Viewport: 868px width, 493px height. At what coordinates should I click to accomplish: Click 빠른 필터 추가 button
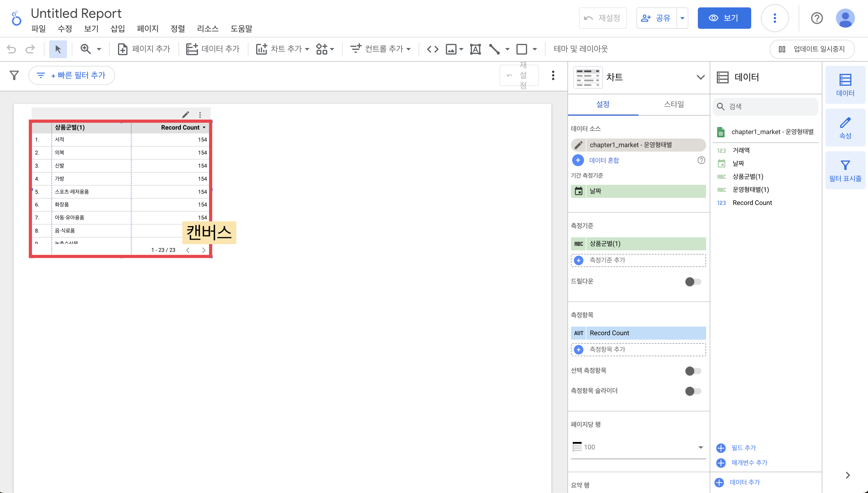pos(72,75)
